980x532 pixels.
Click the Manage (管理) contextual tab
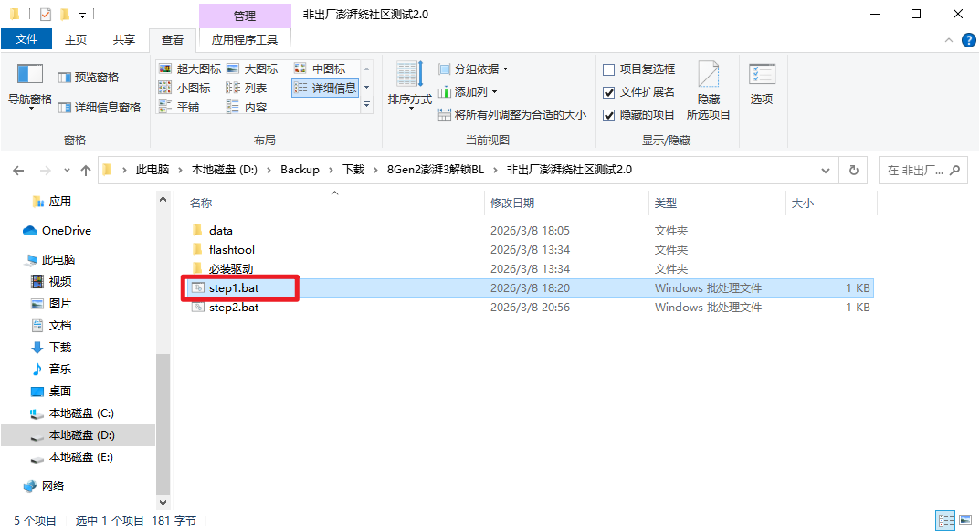pyautogui.click(x=245, y=16)
